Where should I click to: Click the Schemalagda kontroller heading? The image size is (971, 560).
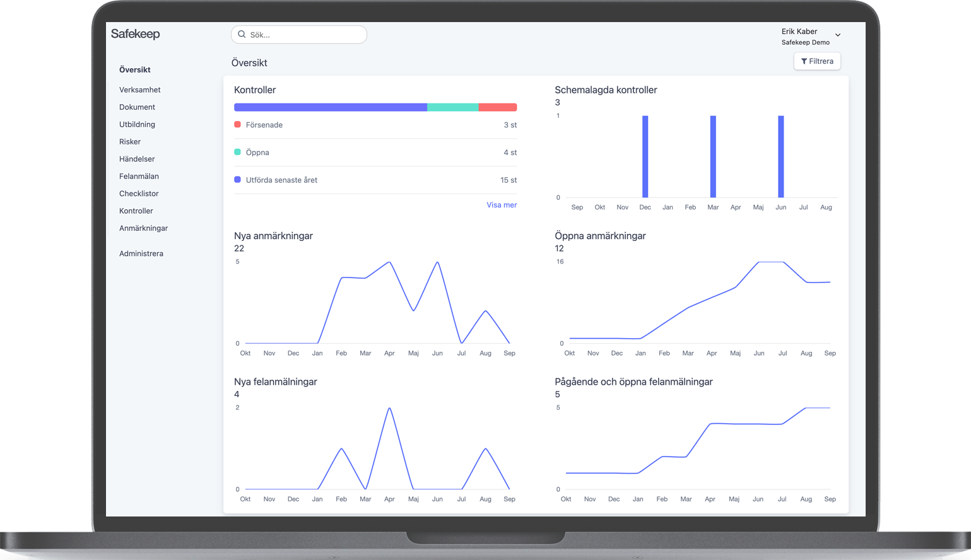(606, 90)
